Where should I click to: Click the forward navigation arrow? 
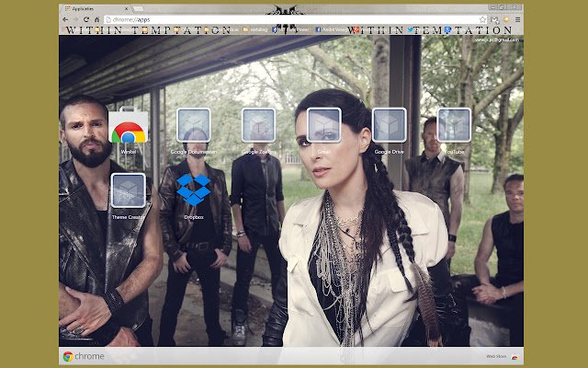click(75, 19)
